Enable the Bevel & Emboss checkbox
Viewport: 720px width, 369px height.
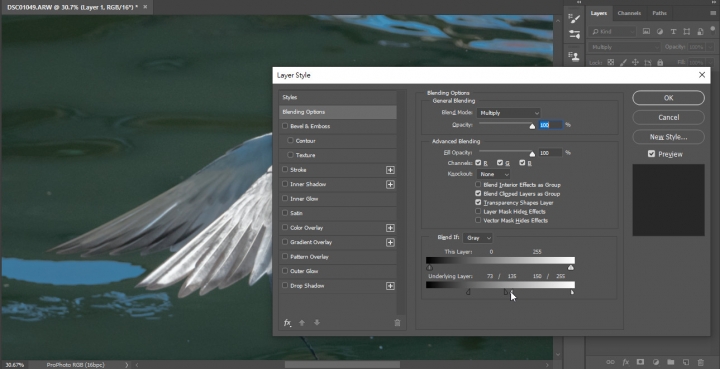[x=285, y=126]
